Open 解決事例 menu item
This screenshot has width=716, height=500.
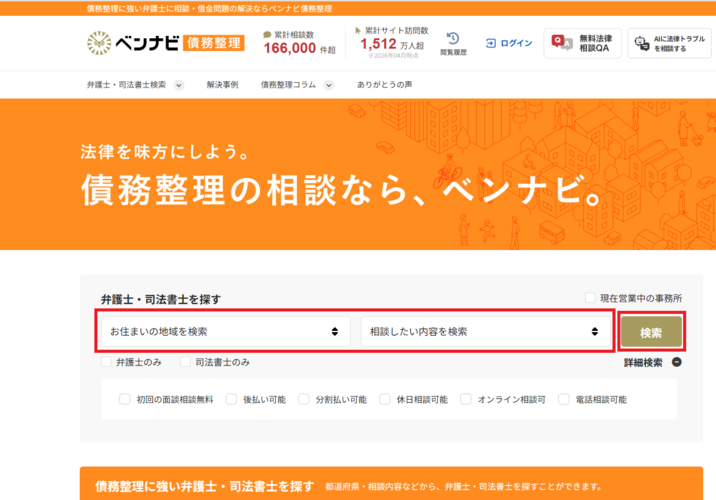222,84
